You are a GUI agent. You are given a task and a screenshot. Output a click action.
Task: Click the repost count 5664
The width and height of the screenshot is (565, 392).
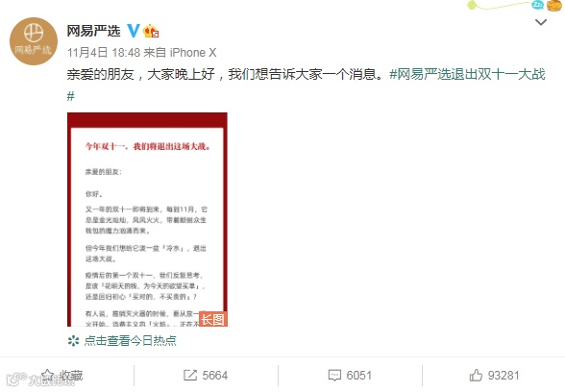coord(215,376)
